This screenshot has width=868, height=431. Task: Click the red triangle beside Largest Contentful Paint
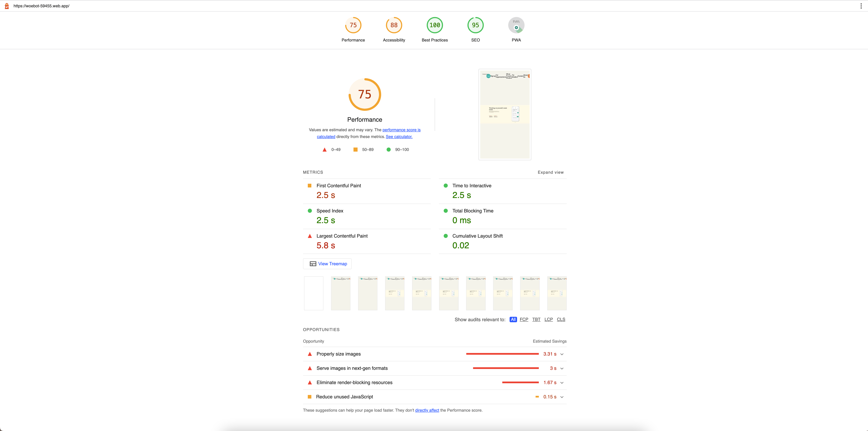[310, 236]
